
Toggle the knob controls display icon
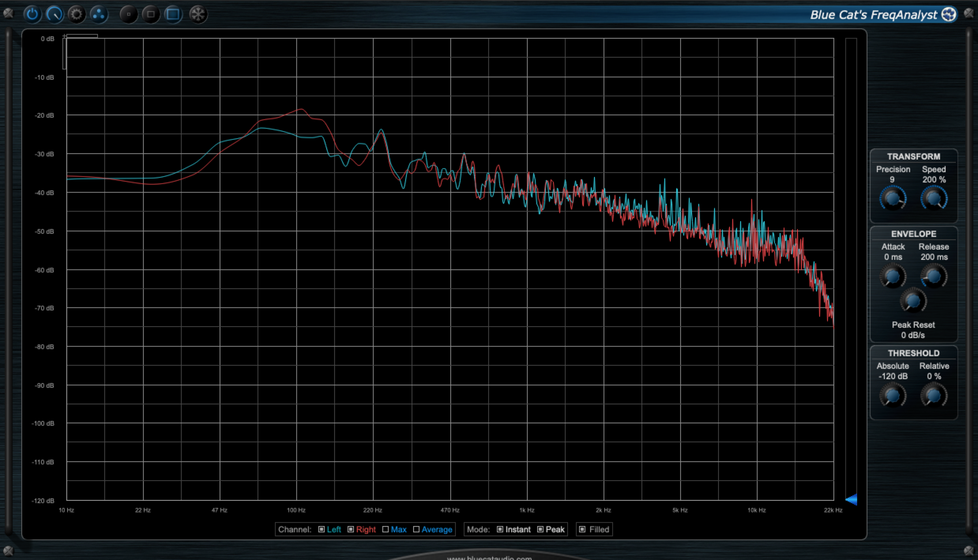[55, 15]
